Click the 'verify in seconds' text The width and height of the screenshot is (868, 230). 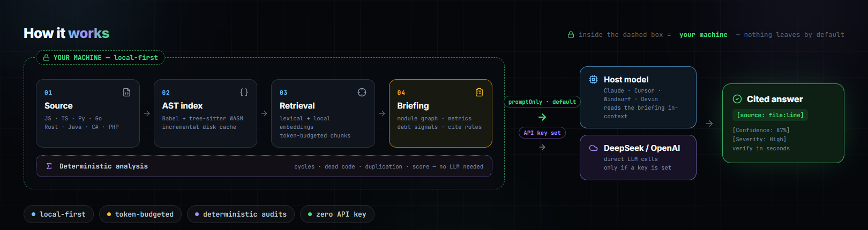point(761,148)
